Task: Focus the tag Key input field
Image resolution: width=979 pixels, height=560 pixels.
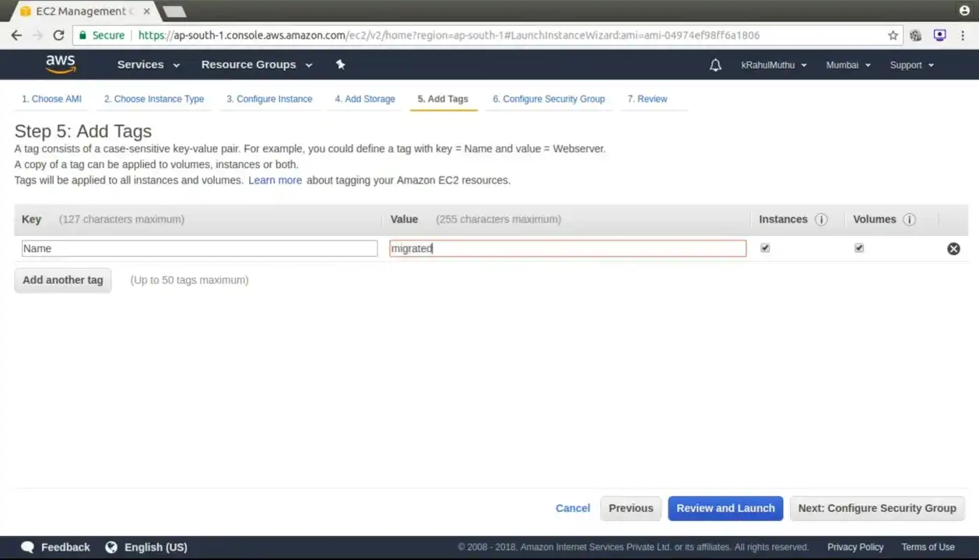Action: pyautogui.click(x=200, y=248)
